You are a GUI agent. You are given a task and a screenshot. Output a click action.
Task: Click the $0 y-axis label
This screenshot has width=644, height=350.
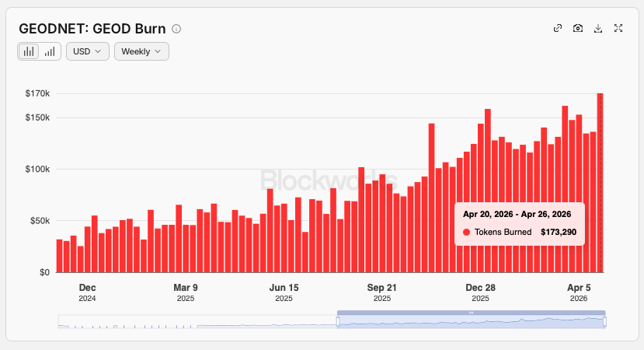44,272
